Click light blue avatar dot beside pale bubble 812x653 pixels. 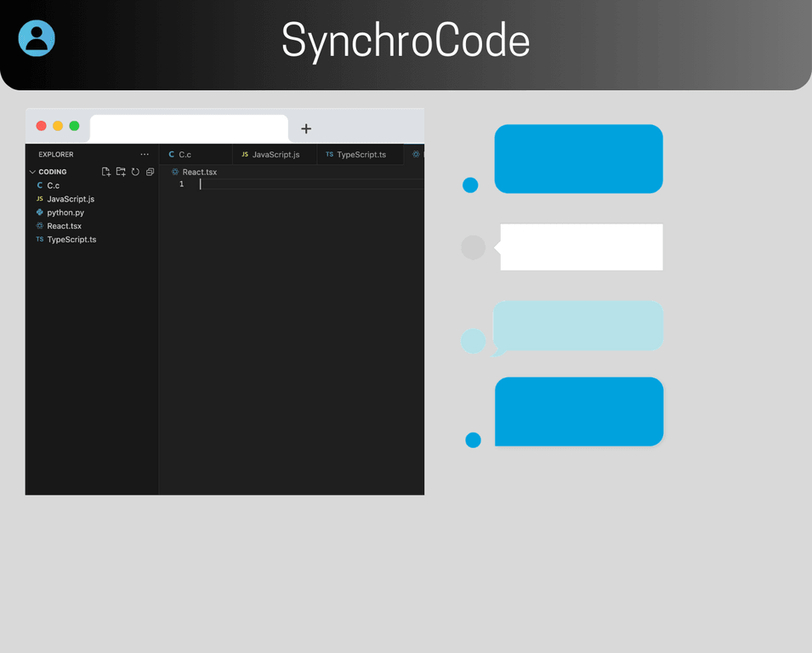[x=474, y=341]
